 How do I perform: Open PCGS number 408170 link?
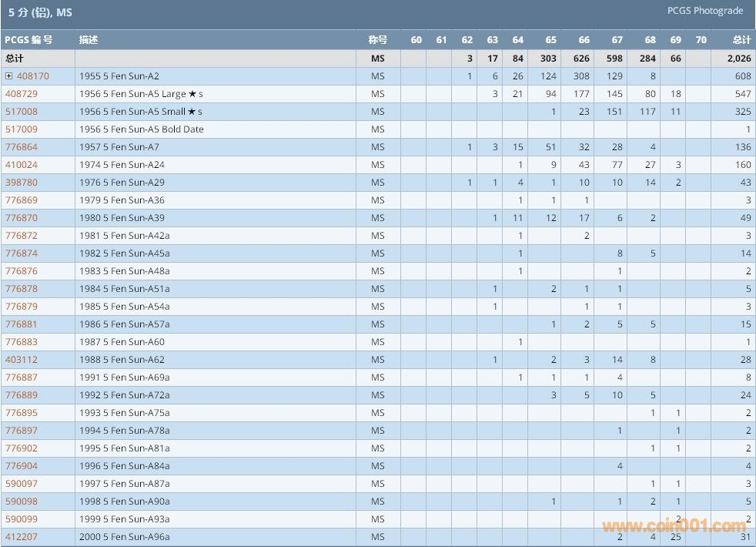tap(32, 76)
